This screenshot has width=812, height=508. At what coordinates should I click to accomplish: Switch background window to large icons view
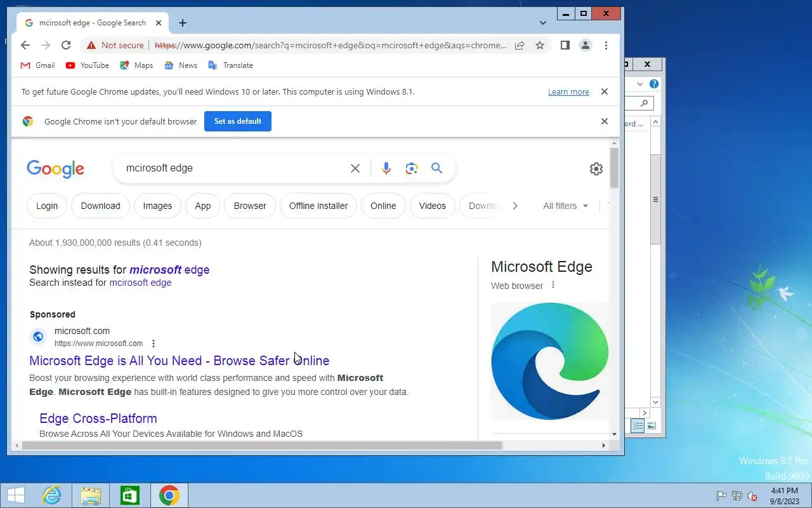pyautogui.click(x=652, y=425)
